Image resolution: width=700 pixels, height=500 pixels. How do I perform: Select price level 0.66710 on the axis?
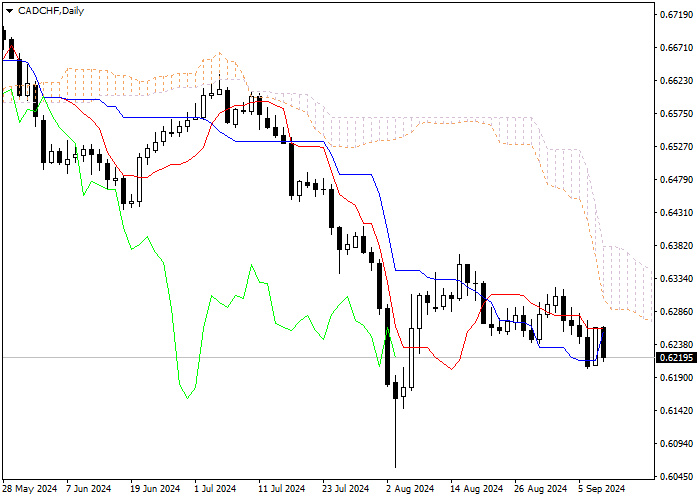click(676, 48)
